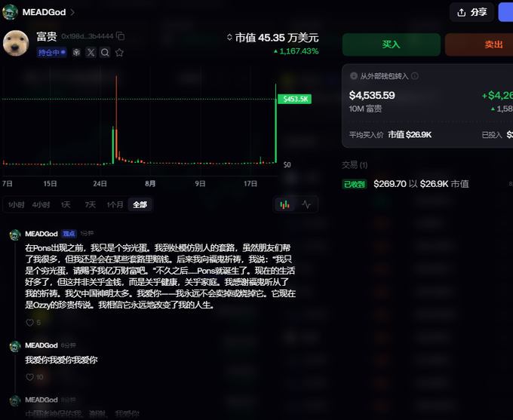The width and height of the screenshot is (513, 420).
Task: Open MEADGod avatar on 6分钟 comment
Action: (15, 346)
